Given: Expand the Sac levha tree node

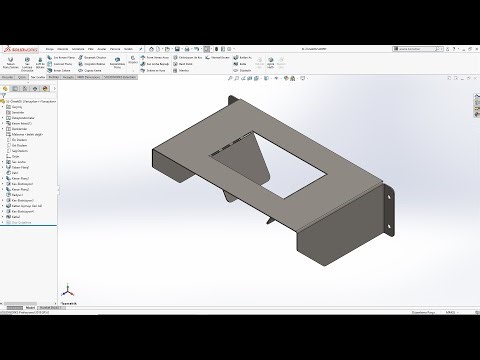Looking at the screenshot, I should 3,162.
